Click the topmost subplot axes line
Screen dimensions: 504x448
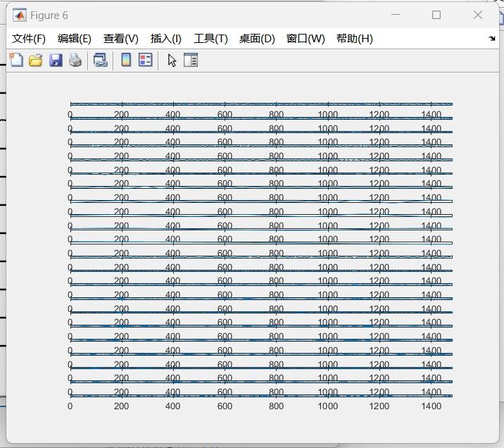(261, 104)
